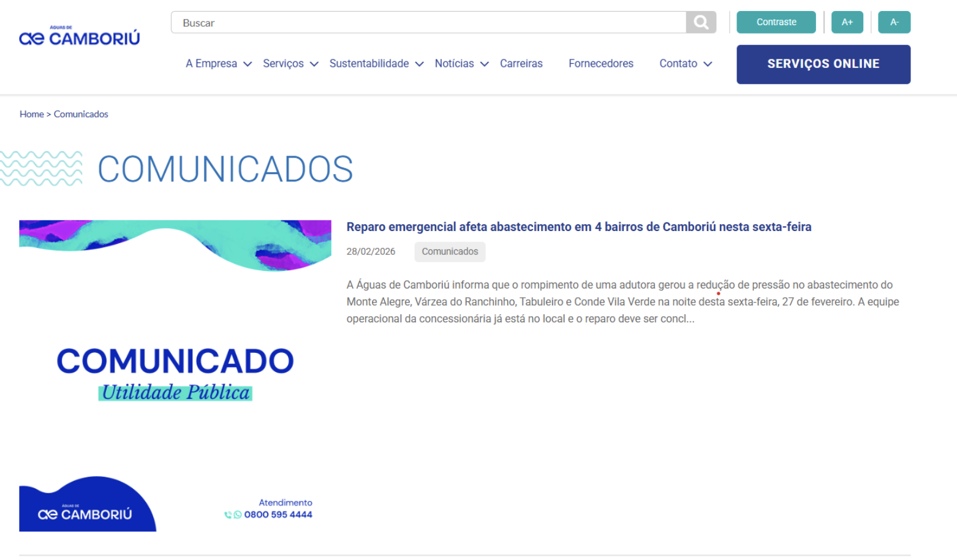Go to the Carreiras page

click(x=521, y=64)
